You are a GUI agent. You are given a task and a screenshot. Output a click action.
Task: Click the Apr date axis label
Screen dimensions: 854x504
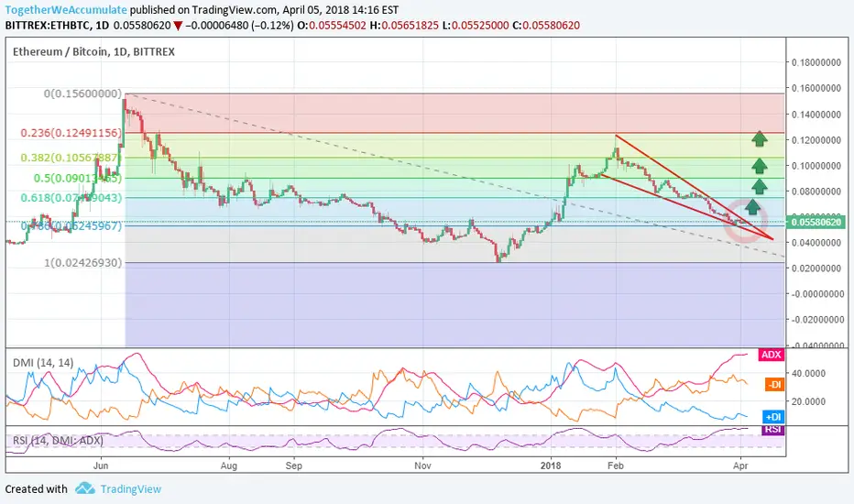740,466
